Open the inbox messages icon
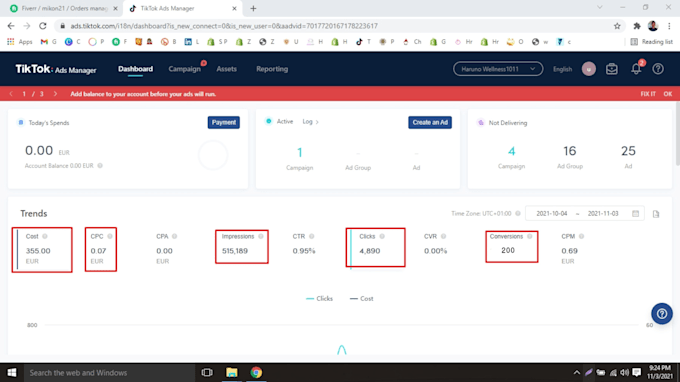This screenshot has height=382, width=680. 611,69
